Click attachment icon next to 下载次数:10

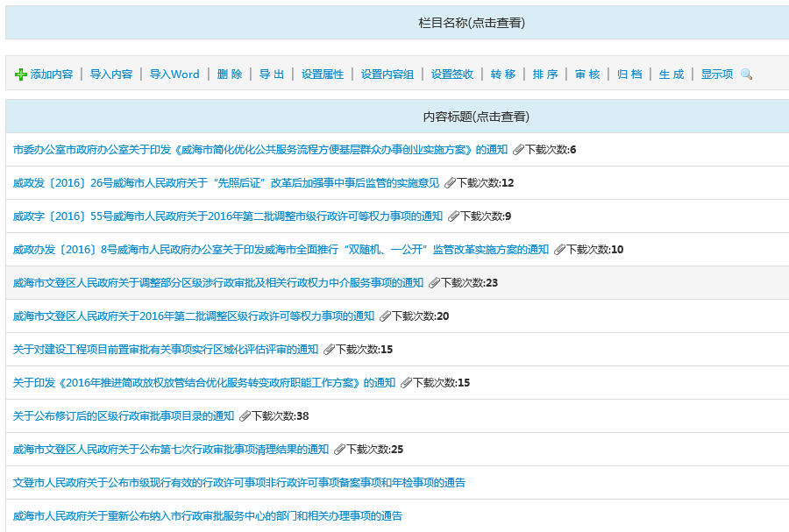[x=559, y=250]
